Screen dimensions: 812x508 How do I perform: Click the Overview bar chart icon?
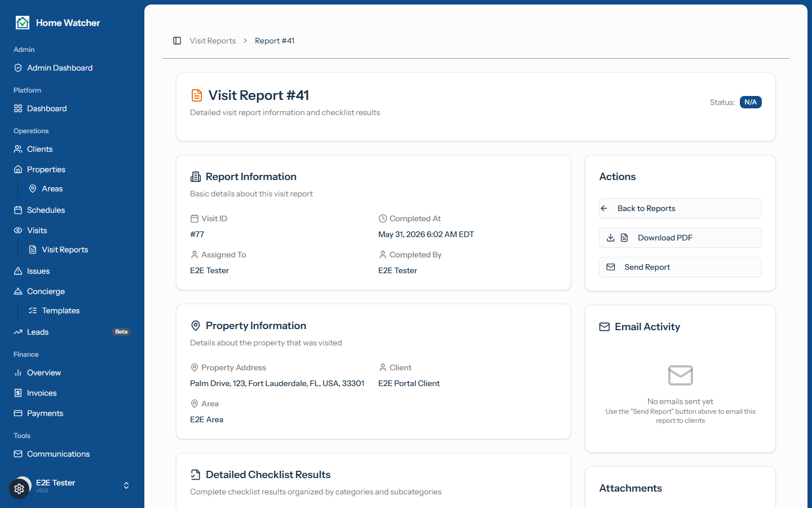[x=18, y=373]
